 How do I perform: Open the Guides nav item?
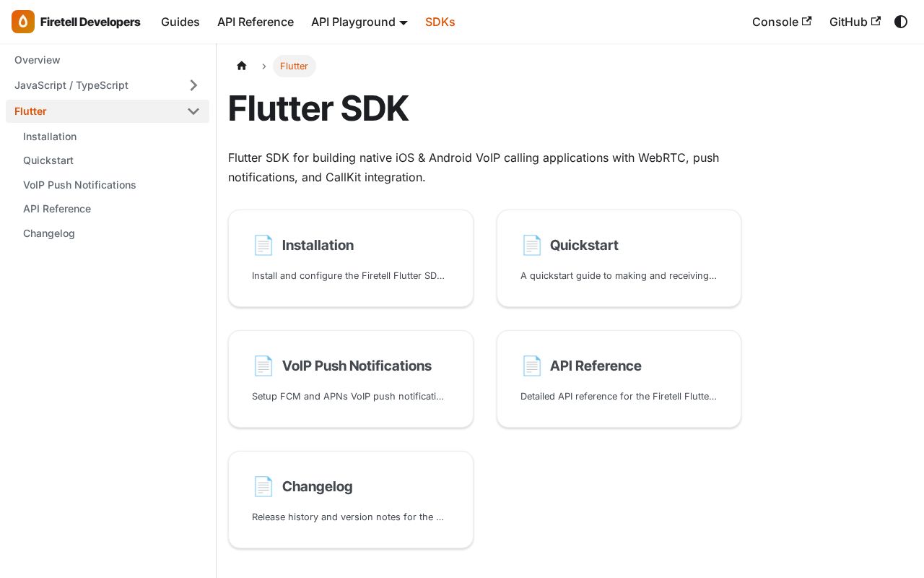(x=180, y=22)
